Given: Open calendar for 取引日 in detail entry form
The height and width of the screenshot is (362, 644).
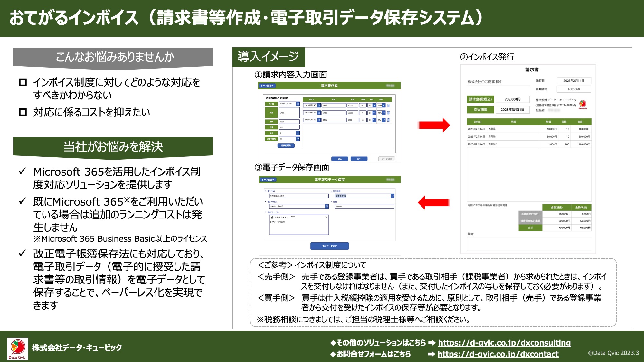Looking at the screenshot, I should pyautogui.click(x=298, y=104).
